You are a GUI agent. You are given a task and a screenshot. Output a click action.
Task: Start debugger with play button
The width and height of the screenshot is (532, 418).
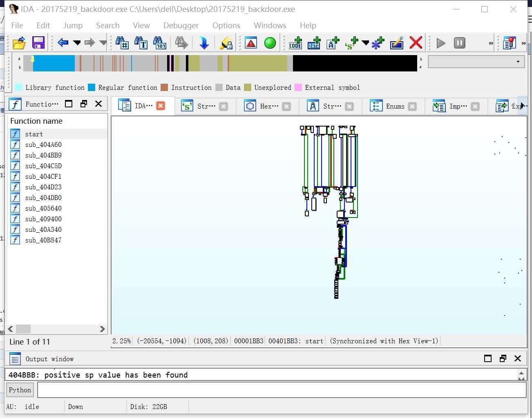[441, 43]
